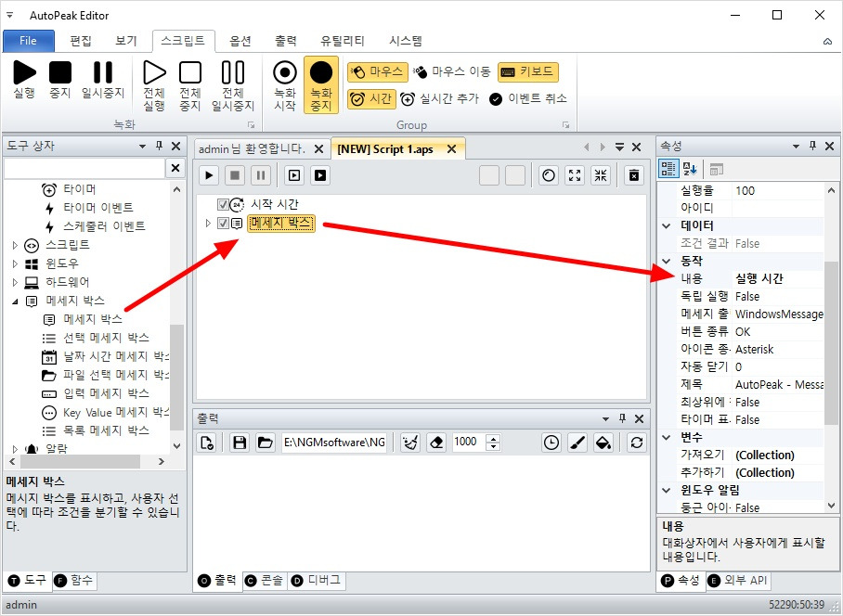Click 전체 실행 run-all icon

pyautogui.click(x=154, y=86)
